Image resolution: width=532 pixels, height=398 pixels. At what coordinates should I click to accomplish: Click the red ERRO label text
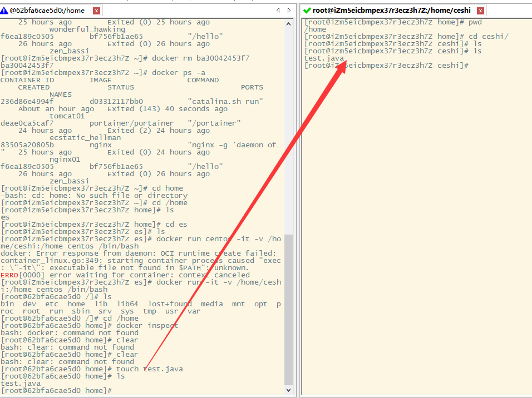[9, 275]
